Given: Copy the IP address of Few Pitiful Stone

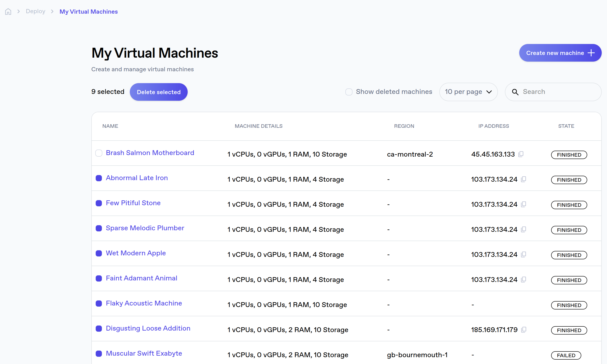Looking at the screenshot, I should pyautogui.click(x=523, y=205).
